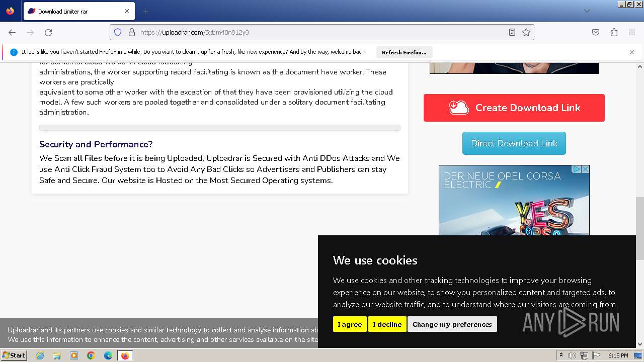Screen dimensions: 644x362
Task: Click the We use cookies heading
Action: pos(375,260)
